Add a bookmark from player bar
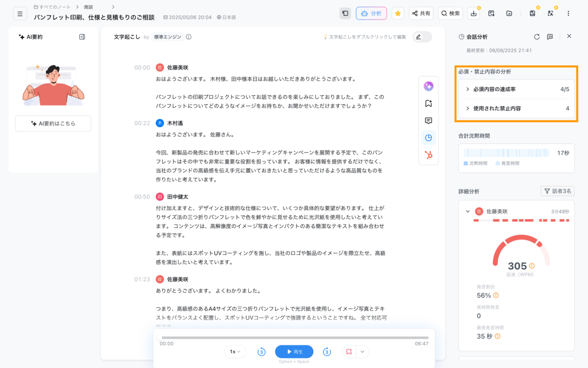The width and height of the screenshot is (588, 368). pos(349,352)
